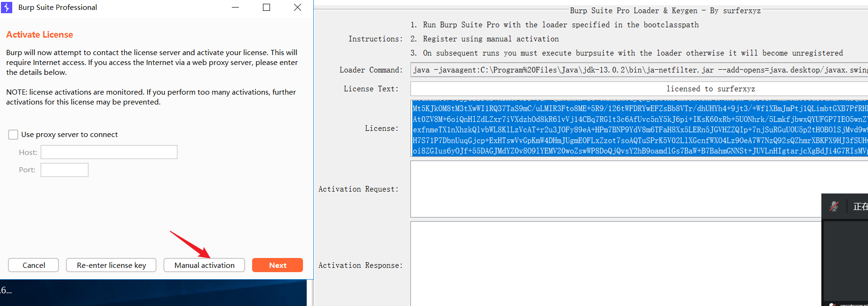Viewport: 868px width, 306px height.
Task: Maximize the Burp Suite Professional window
Action: tap(266, 8)
